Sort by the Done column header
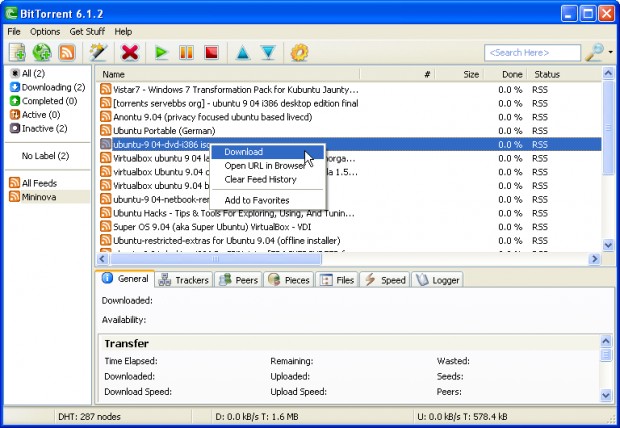 pyautogui.click(x=506, y=74)
